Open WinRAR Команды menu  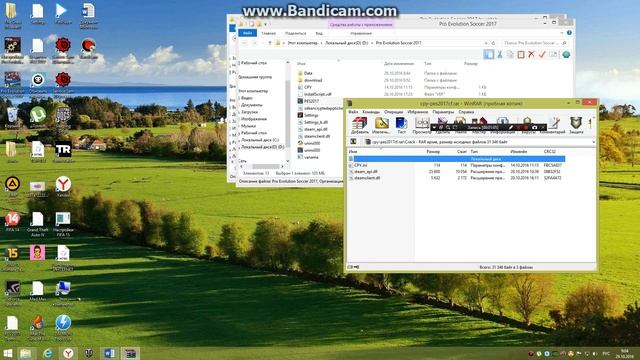[x=371, y=111]
